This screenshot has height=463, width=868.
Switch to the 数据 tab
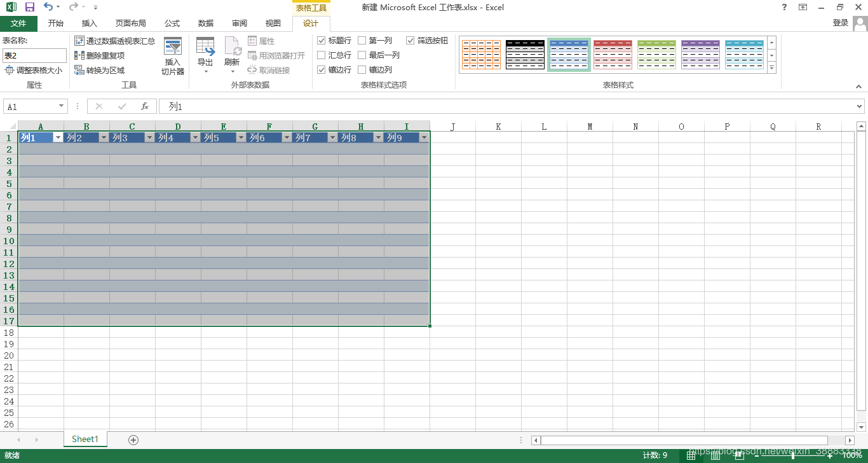(x=206, y=24)
